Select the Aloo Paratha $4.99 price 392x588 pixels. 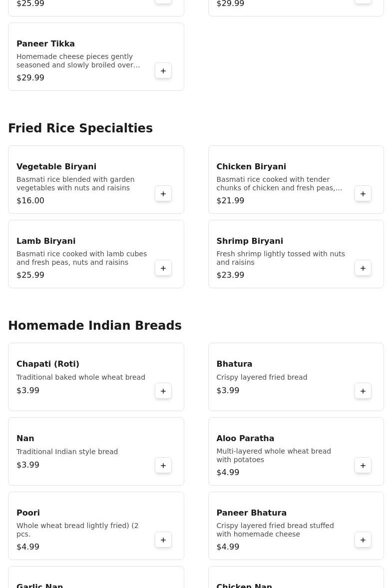pos(228,473)
